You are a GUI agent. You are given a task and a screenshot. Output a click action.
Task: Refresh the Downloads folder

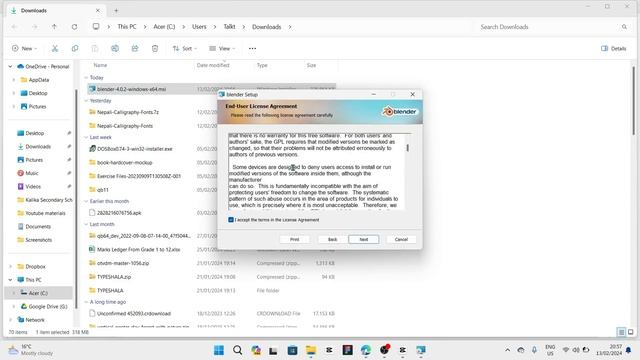tap(74, 27)
